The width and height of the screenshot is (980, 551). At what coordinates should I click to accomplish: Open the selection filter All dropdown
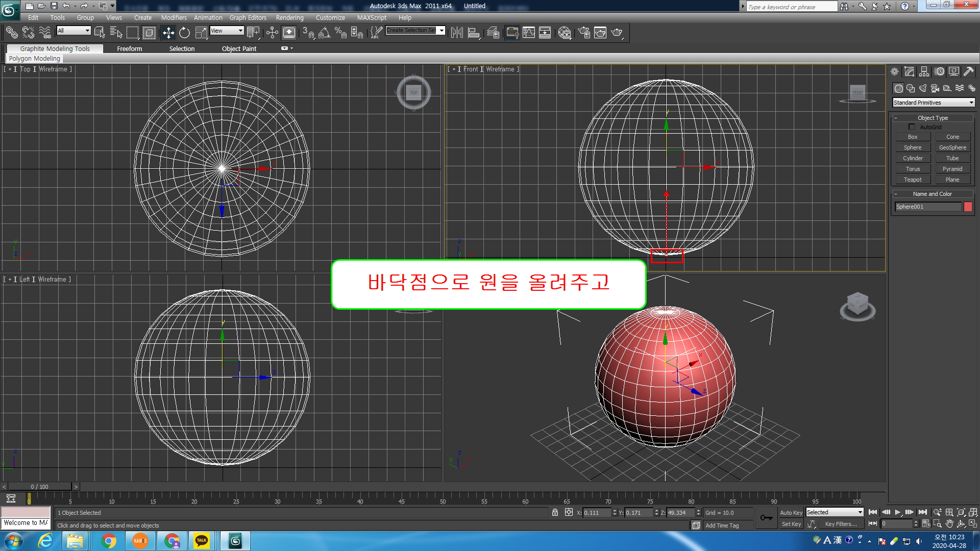[73, 31]
